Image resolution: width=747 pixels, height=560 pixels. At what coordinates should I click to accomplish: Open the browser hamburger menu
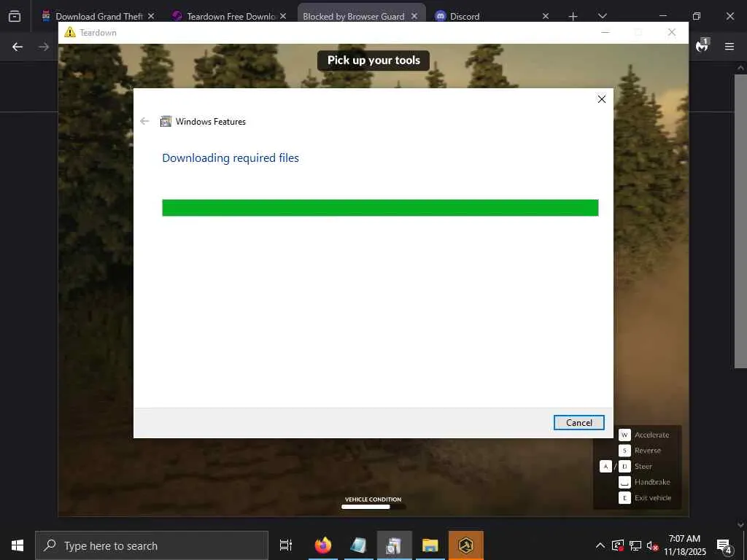pos(729,47)
